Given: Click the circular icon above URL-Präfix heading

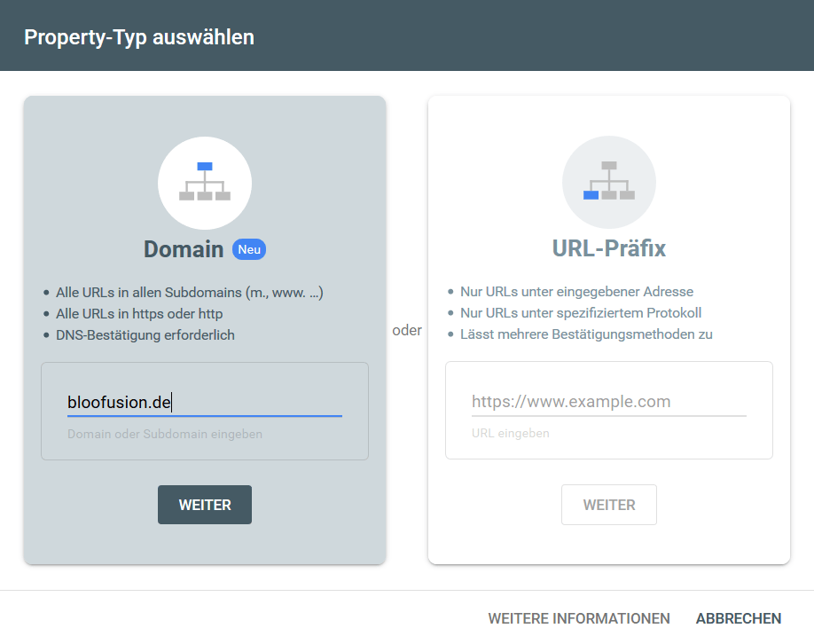Looking at the screenshot, I should (609, 183).
